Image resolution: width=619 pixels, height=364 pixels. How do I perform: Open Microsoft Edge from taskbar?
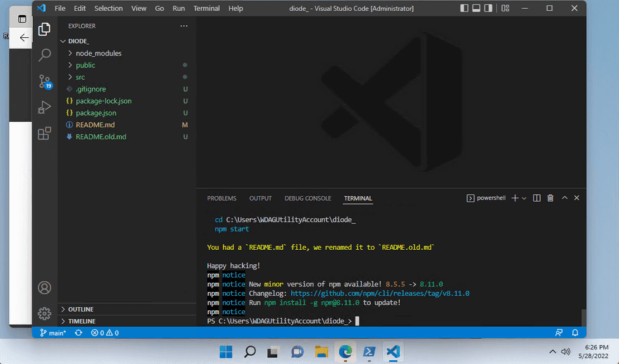pyautogui.click(x=345, y=351)
